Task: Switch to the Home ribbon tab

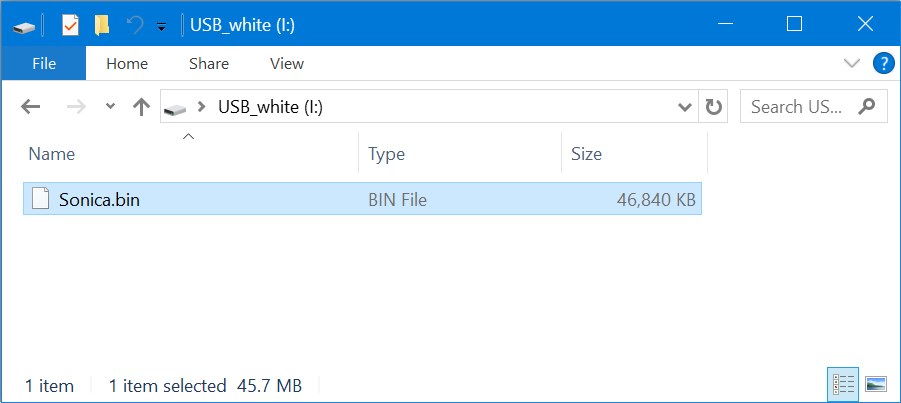Action: pos(127,63)
